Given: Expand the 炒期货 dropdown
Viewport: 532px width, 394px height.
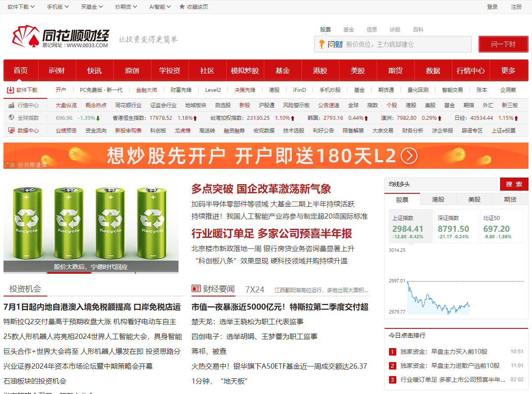Looking at the screenshot, I should pyautogui.click(x=126, y=7).
